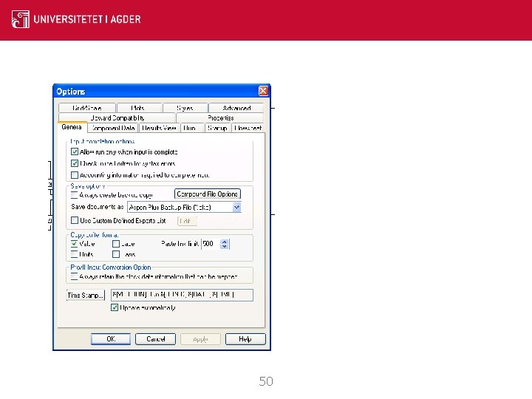Uncheck Allow run only when input is complete

tap(75, 151)
